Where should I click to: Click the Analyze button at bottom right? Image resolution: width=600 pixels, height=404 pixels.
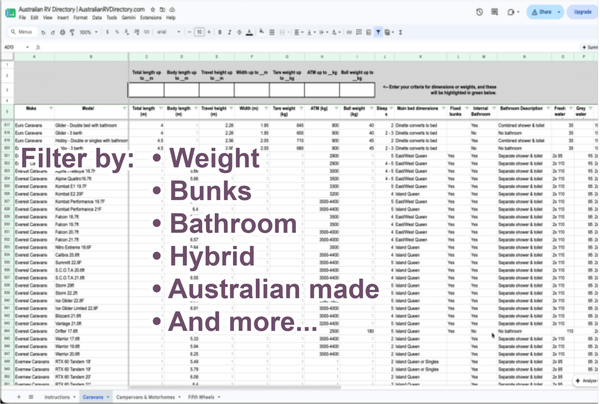click(x=586, y=381)
